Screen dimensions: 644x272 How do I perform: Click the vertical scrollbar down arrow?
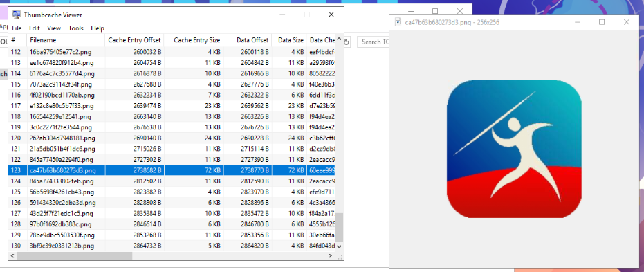pyautogui.click(x=339, y=246)
